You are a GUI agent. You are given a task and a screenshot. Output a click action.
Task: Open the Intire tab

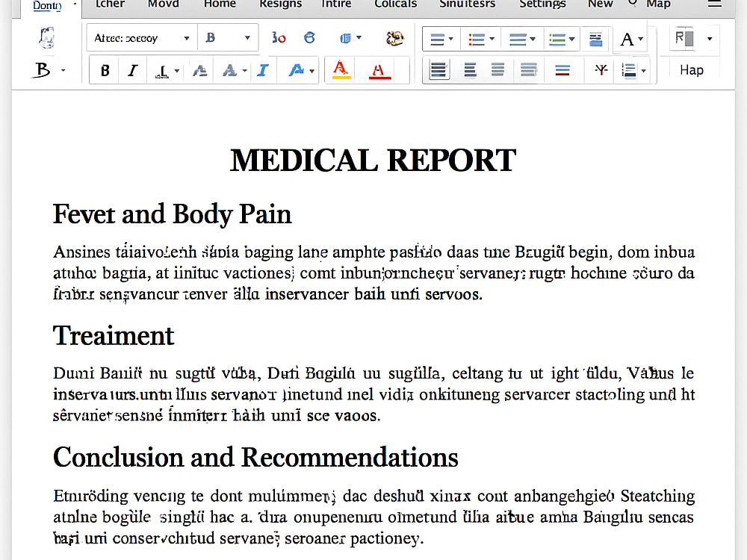pyautogui.click(x=336, y=4)
